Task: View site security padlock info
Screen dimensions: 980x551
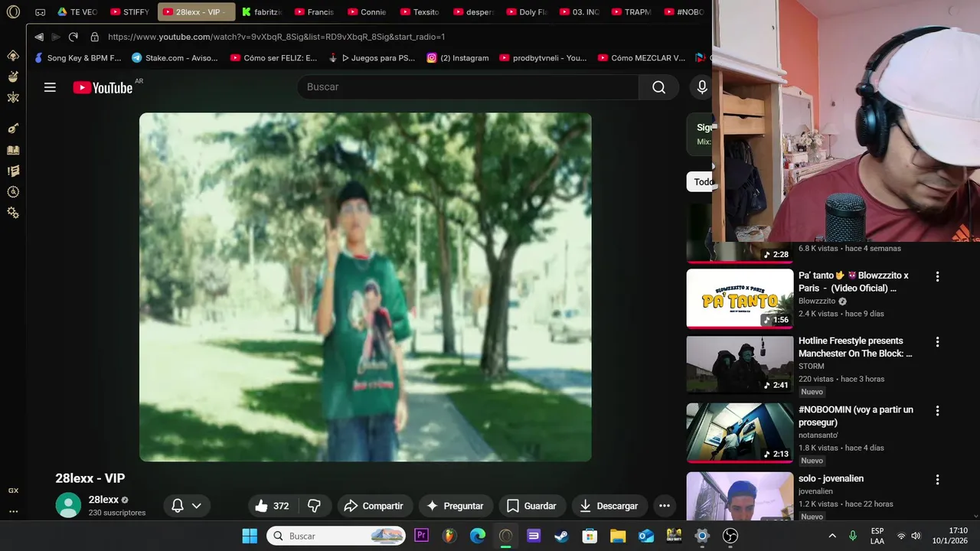Action: [x=95, y=37]
